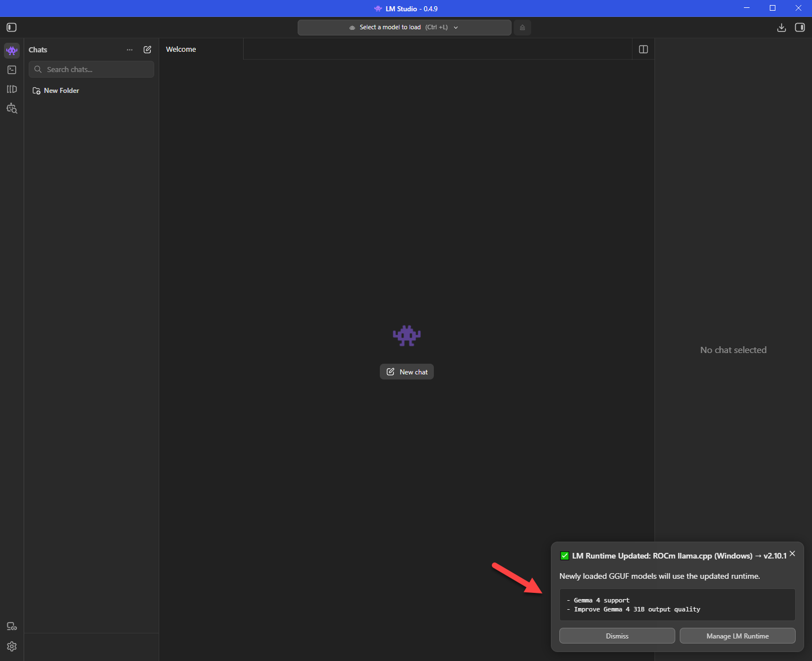Click the New Folder item
812x661 pixels.
pos(56,91)
